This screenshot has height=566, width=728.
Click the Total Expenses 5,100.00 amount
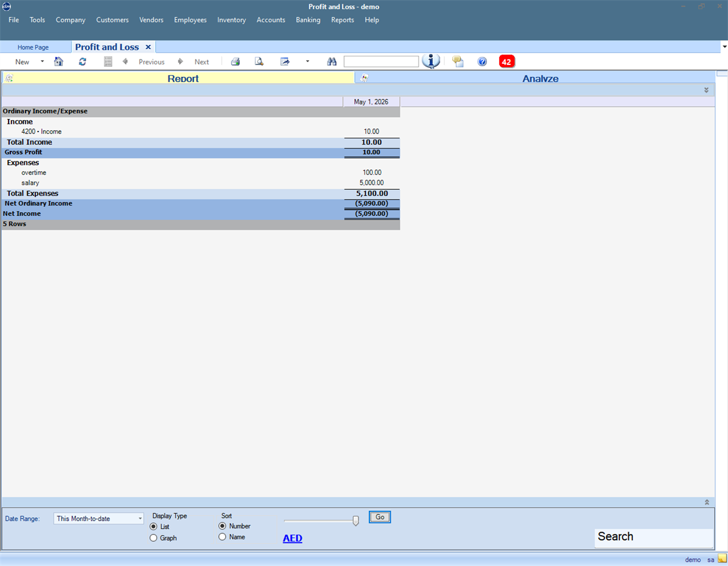point(372,194)
